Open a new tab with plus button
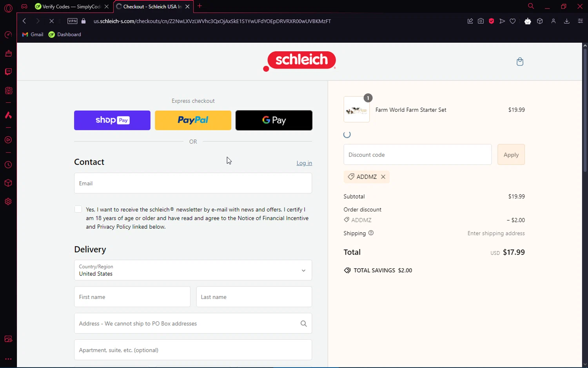 coord(200,6)
